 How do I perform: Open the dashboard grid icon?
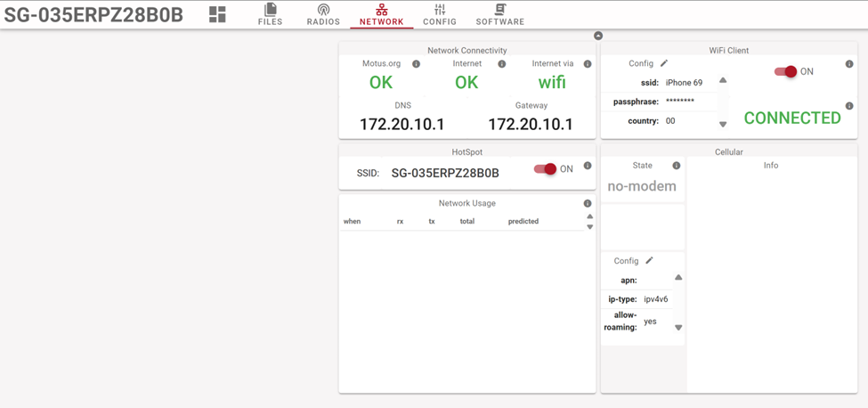pyautogui.click(x=217, y=14)
